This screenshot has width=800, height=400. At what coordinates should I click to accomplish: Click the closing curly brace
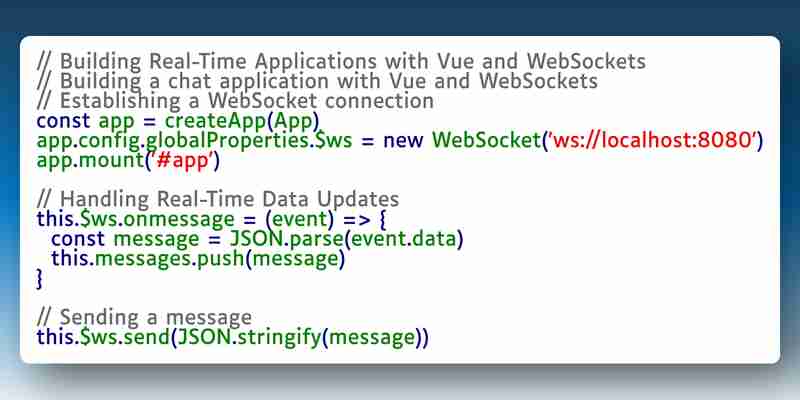(40, 279)
